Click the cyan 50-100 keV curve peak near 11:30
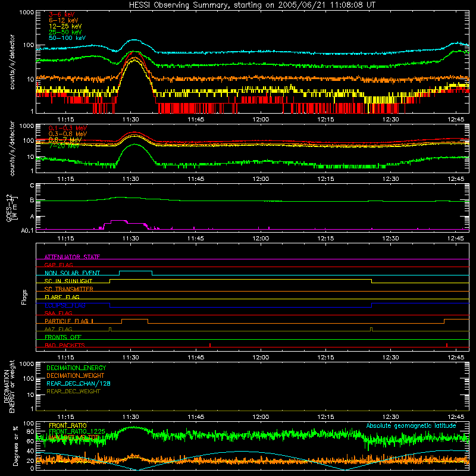 (134, 40)
